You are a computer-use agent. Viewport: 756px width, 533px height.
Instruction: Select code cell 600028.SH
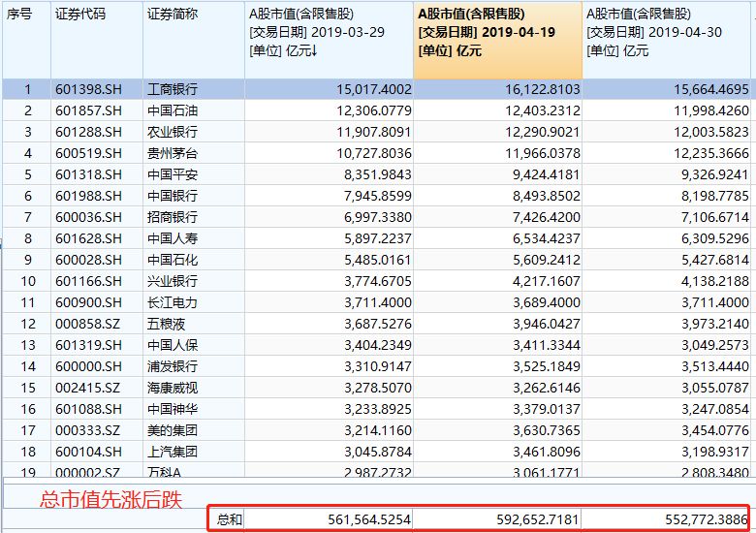pos(97,260)
